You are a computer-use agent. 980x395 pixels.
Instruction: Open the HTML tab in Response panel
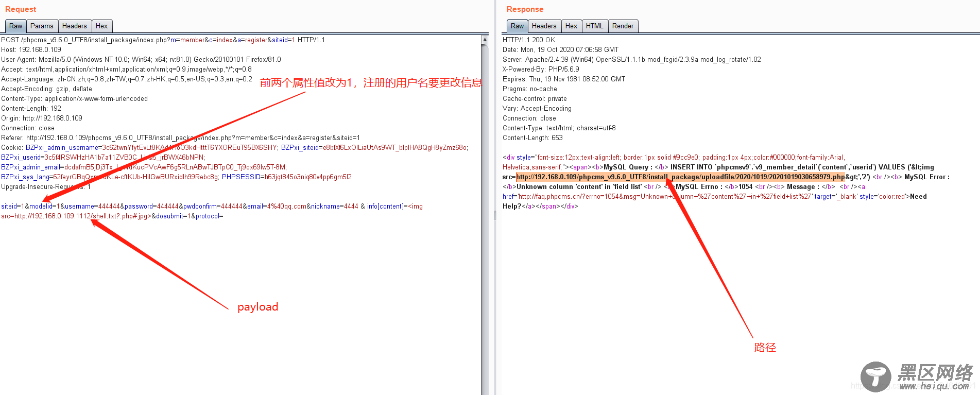(595, 26)
